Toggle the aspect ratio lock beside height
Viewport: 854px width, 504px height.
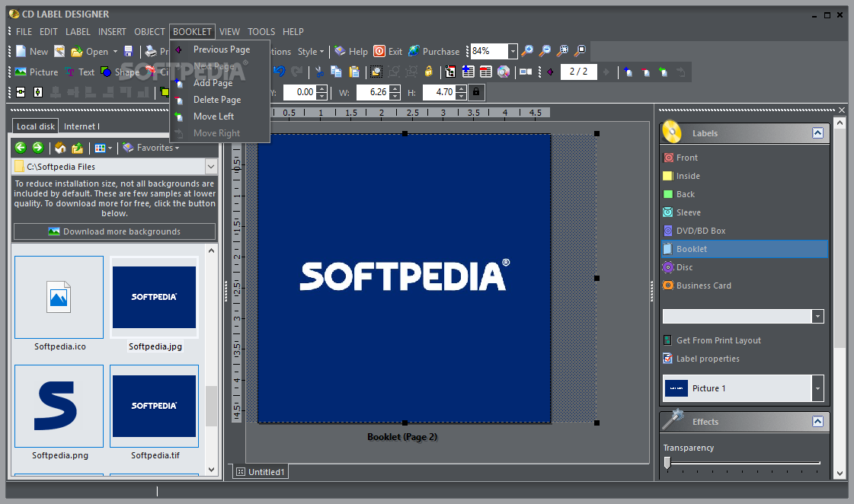tap(476, 92)
